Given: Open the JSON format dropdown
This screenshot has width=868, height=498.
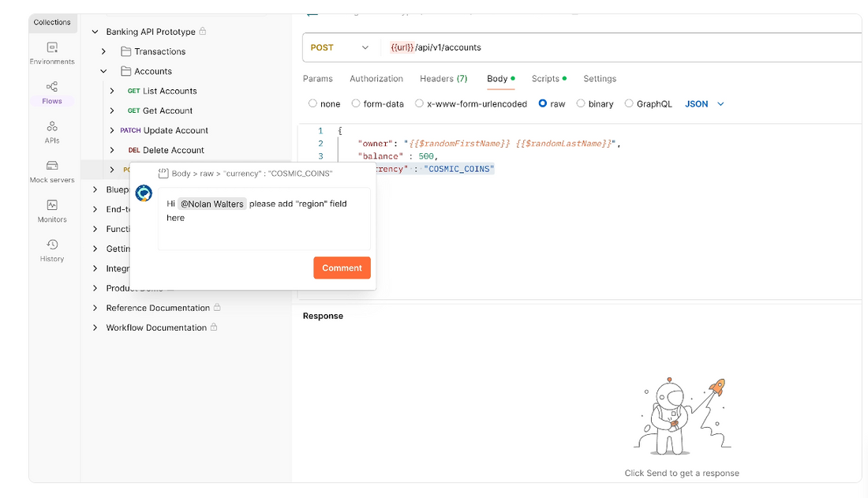Looking at the screenshot, I should (704, 103).
